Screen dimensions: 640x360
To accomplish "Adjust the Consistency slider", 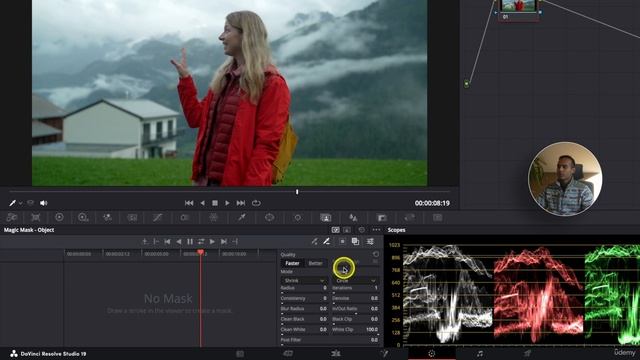I will [x=304, y=303].
